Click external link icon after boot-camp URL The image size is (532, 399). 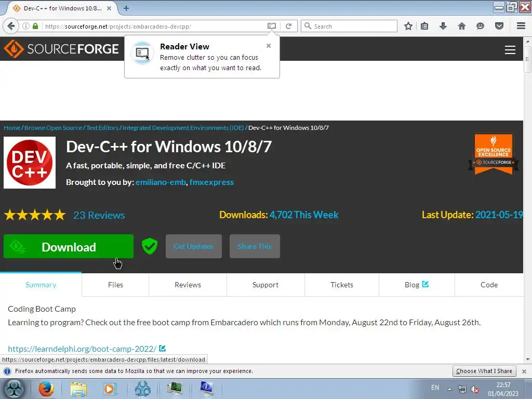tap(163, 348)
